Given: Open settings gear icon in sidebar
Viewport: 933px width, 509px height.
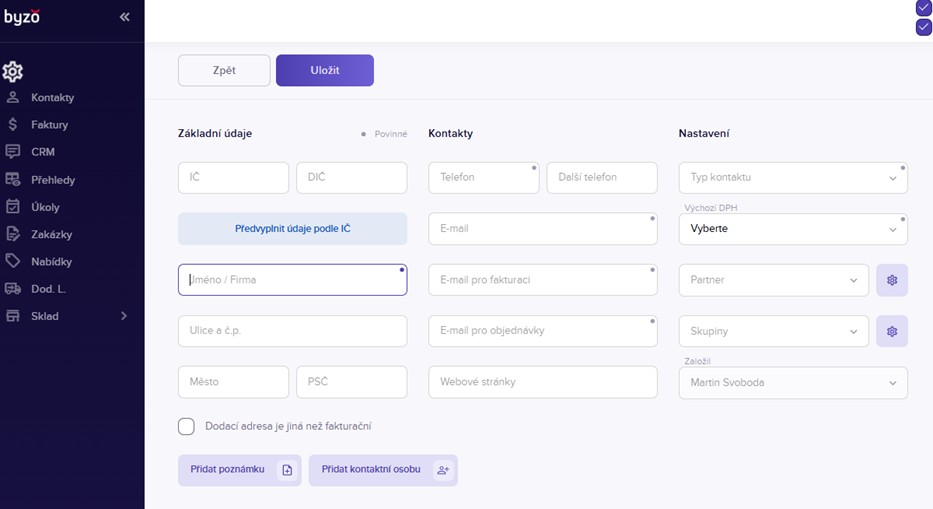Looking at the screenshot, I should 12,72.
